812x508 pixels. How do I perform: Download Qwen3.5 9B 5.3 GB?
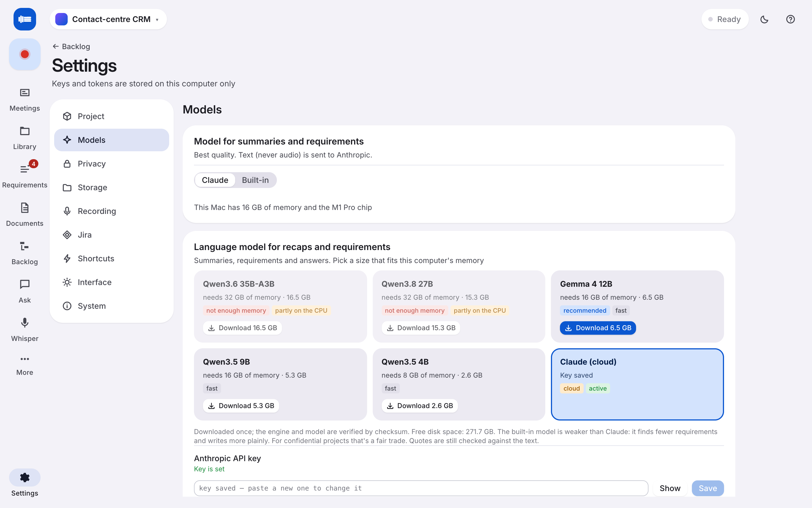point(241,406)
